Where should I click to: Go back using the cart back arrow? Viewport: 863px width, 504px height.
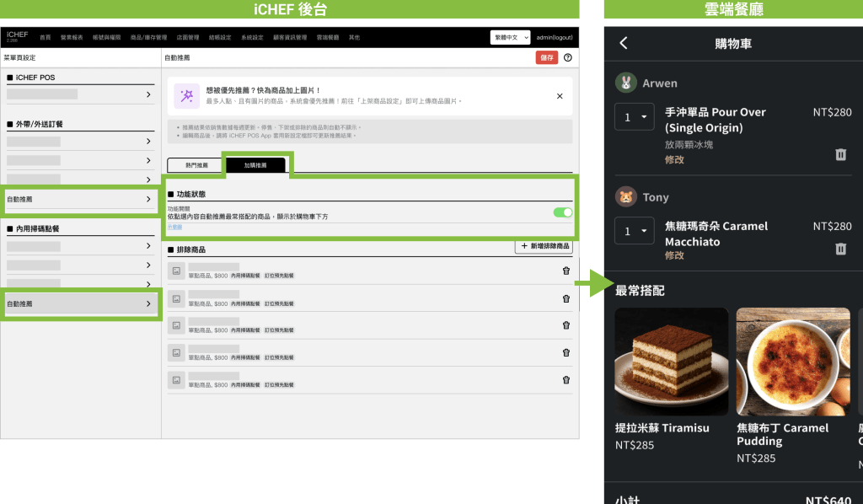(x=624, y=44)
